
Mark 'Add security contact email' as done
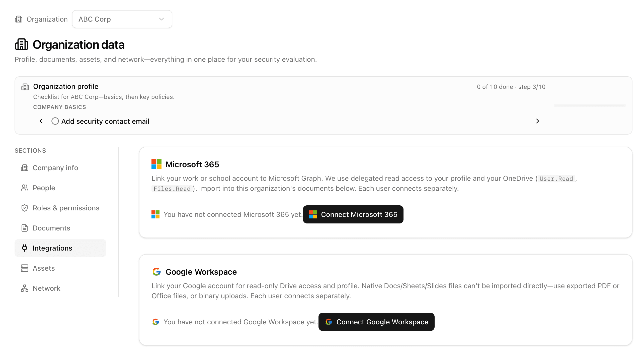[55, 121]
